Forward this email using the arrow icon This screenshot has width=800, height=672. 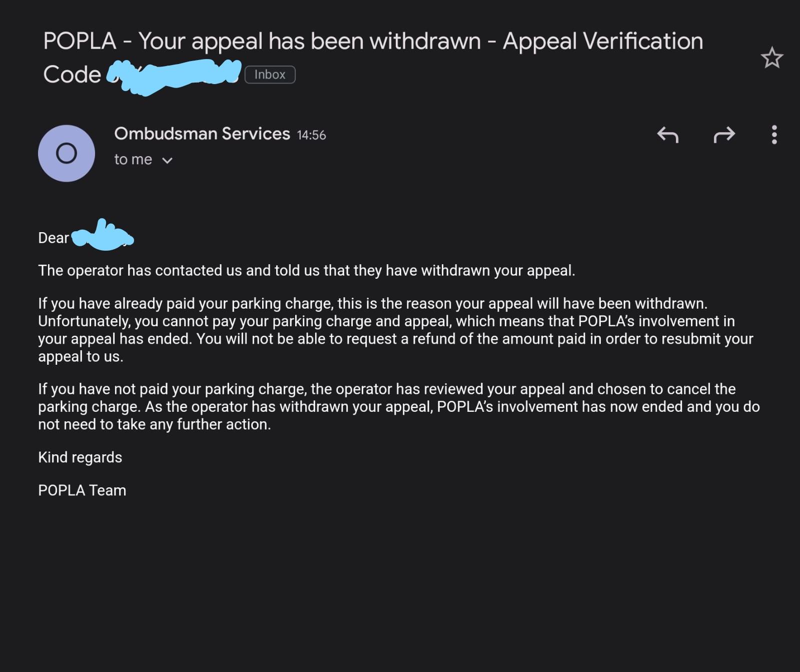click(724, 135)
